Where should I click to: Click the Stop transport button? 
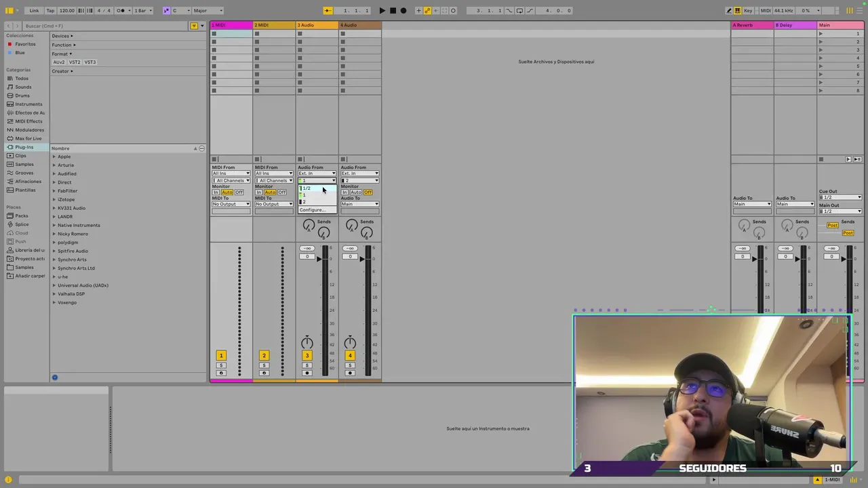point(393,10)
